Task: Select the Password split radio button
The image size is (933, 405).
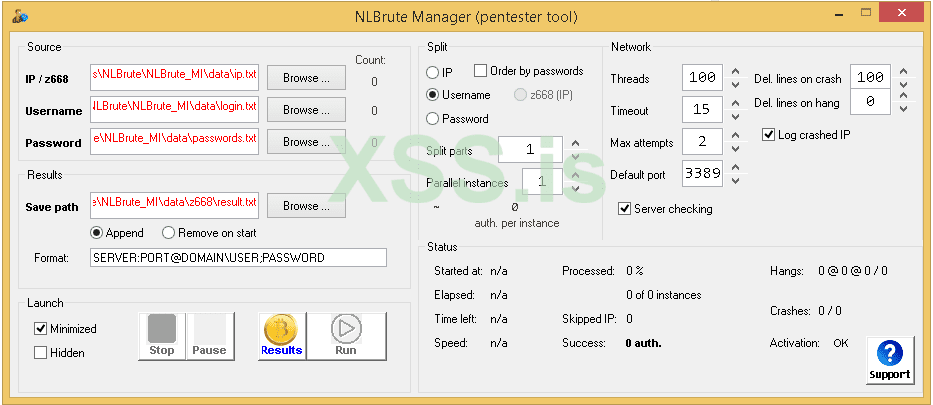Action: [433, 118]
